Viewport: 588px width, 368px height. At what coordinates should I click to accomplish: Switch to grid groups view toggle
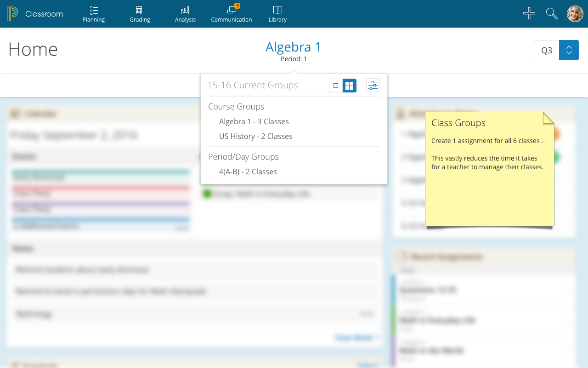pos(350,86)
